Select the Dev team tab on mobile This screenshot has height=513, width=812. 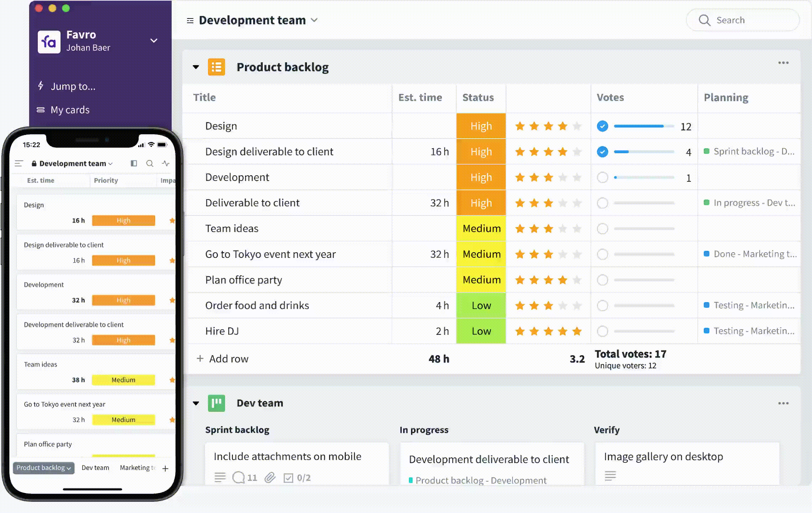pos(95,467)
